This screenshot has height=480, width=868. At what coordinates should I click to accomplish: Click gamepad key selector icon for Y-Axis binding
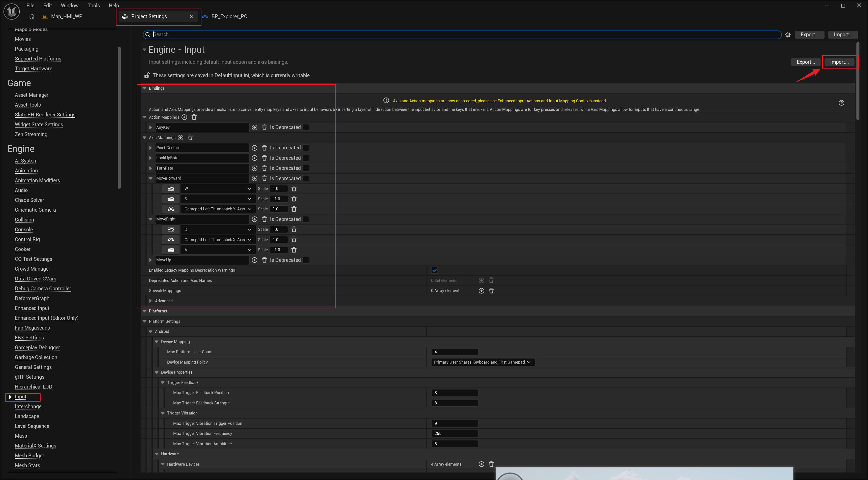(171, 209)
